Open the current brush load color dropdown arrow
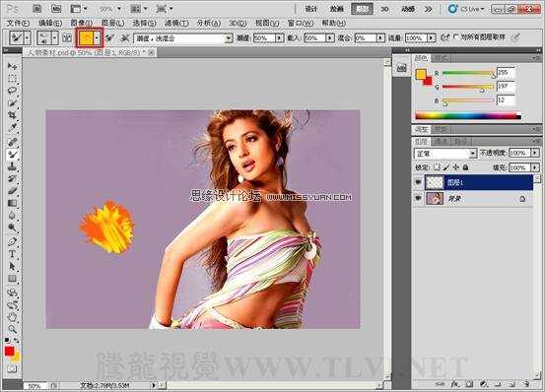 [98, 37]
